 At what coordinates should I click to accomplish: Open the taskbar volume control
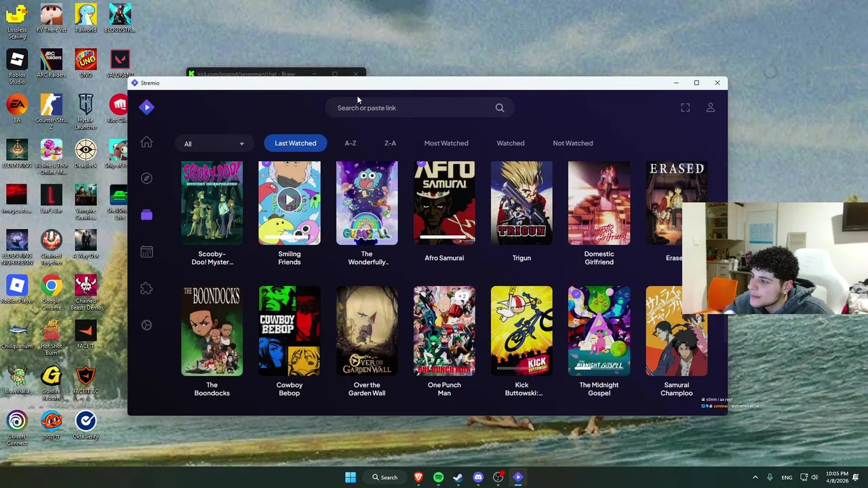click(814, 477)
